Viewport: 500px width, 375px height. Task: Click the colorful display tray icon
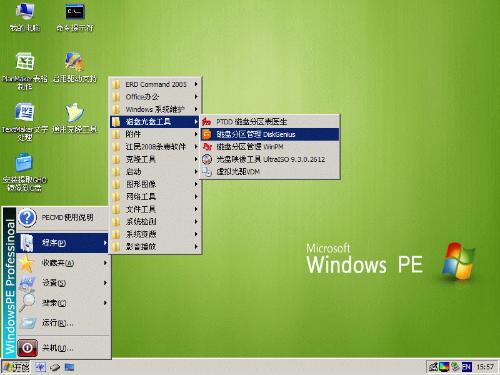pos(444,367)
